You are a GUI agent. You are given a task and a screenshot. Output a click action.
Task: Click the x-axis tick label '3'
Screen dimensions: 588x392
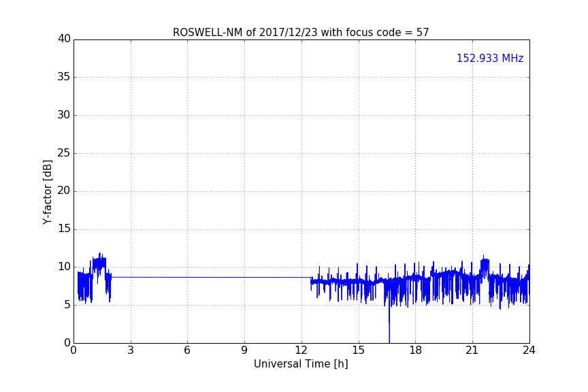click(131, 350)
